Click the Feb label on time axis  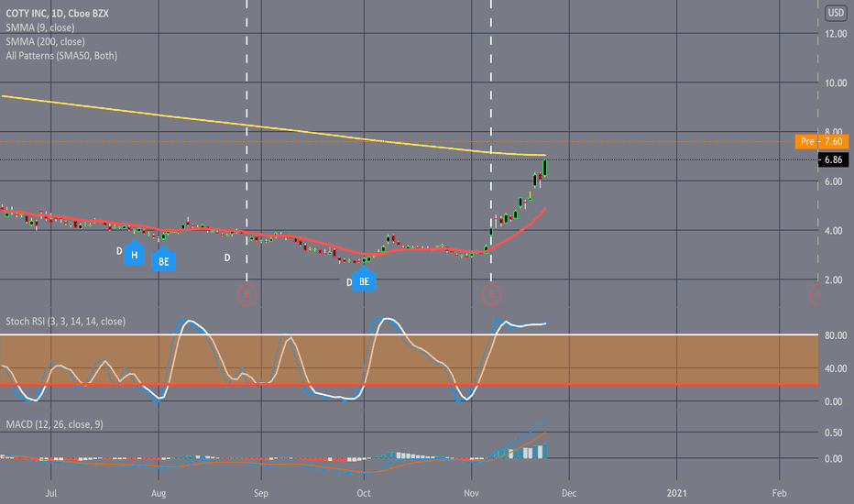coord(780,493)
